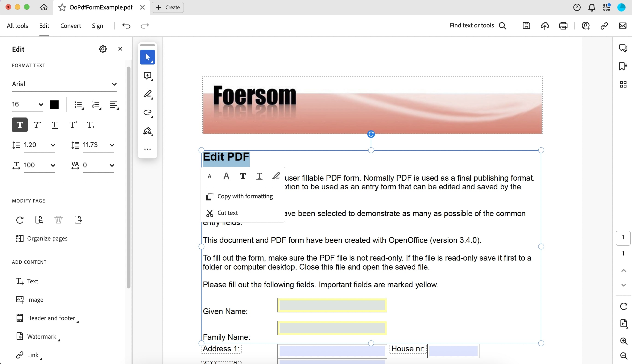Click the Create button

coord(168,7)
